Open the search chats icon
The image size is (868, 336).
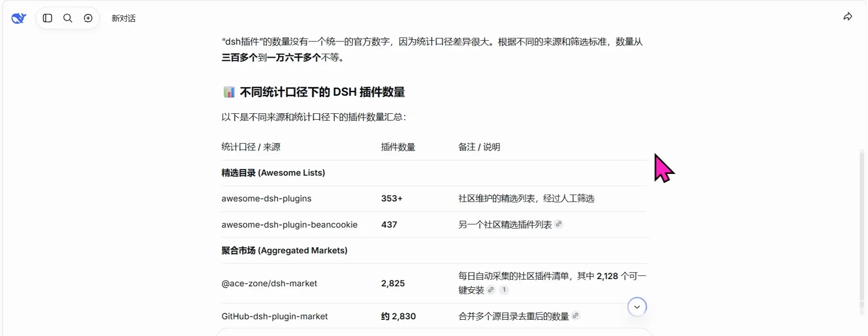[x=68, y=18]
